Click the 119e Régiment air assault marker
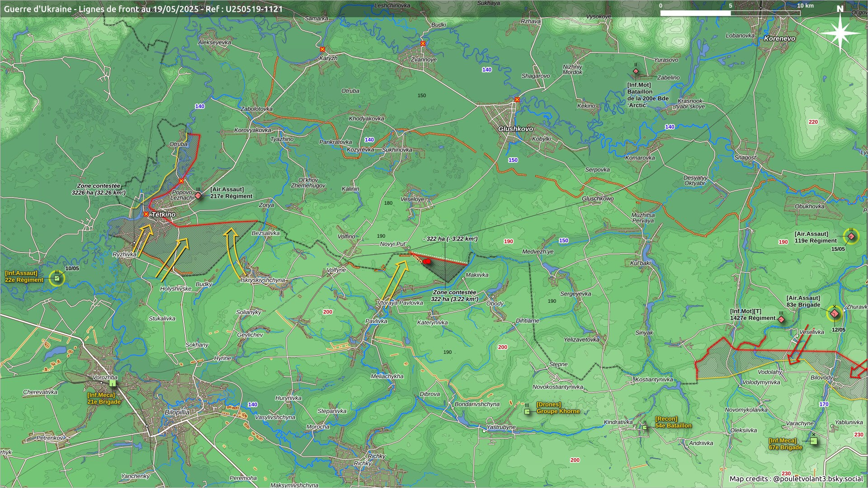Image resolution: width=868 pixels, height=488 pixels. point(851,236)
